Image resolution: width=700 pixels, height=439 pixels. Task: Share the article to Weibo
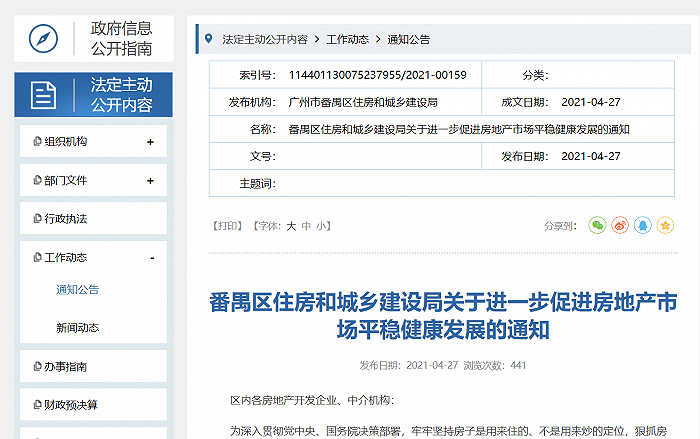point(620,225)
